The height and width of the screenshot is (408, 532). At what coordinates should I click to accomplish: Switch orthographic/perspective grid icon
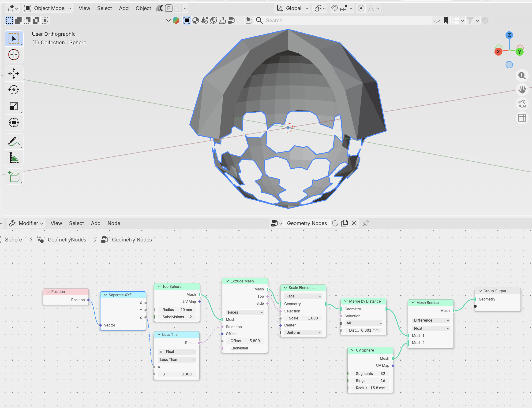[x=522, y=118]
